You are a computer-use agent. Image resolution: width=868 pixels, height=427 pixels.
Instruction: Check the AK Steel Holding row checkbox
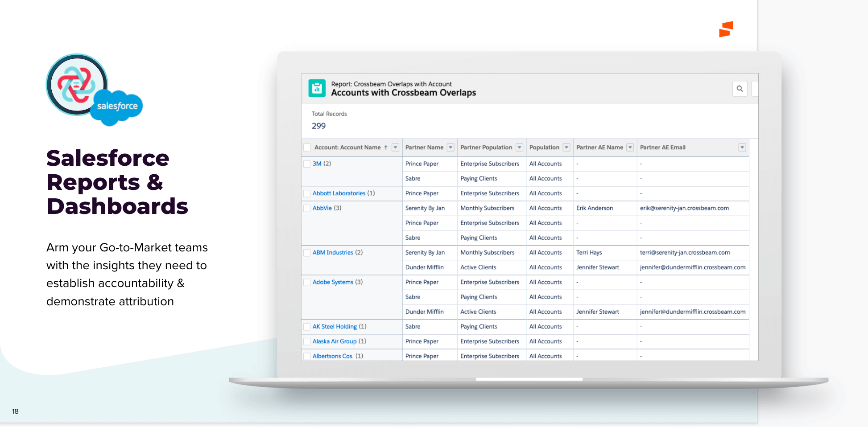307,327
